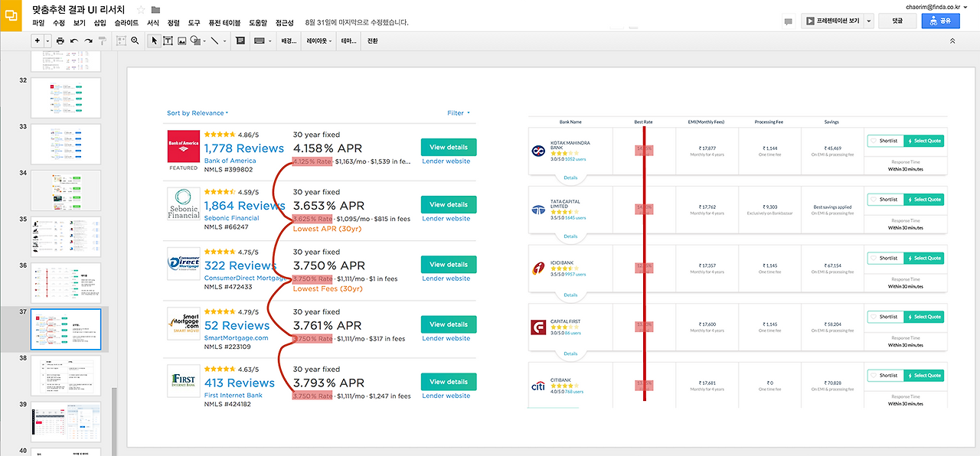Add a new slide with the plus button
This screenshot has height=456, width=980.
[38, 41]
